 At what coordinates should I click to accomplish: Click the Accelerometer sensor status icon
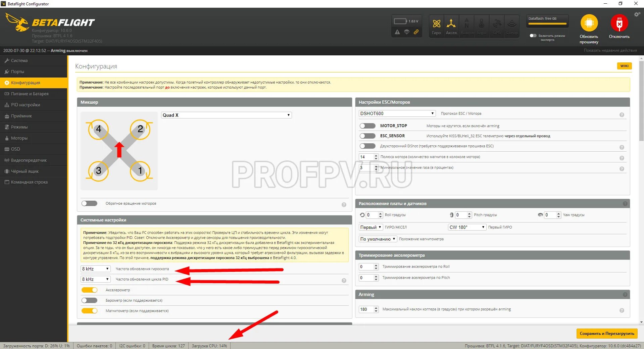point(451,26)
